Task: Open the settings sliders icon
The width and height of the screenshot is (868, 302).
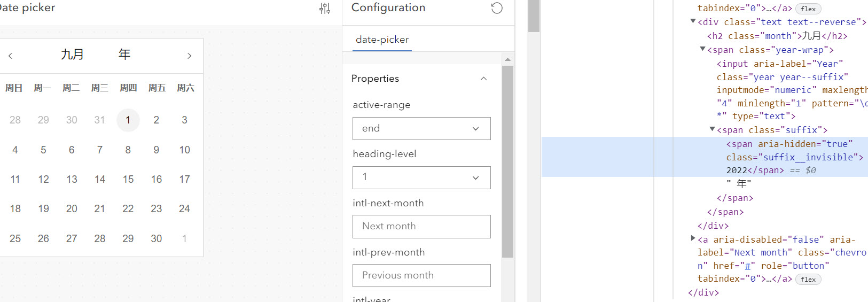Action: (325, 8)
